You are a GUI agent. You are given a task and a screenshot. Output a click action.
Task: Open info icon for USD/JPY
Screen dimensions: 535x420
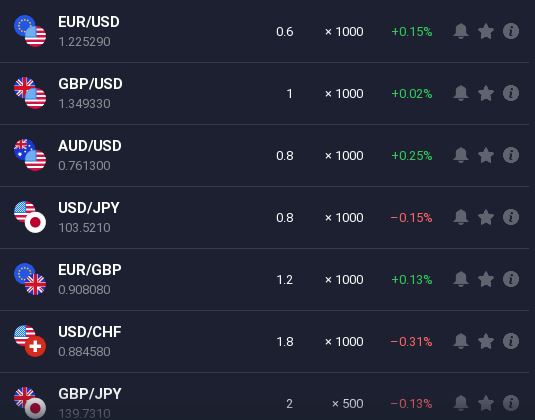click(511, 217)
